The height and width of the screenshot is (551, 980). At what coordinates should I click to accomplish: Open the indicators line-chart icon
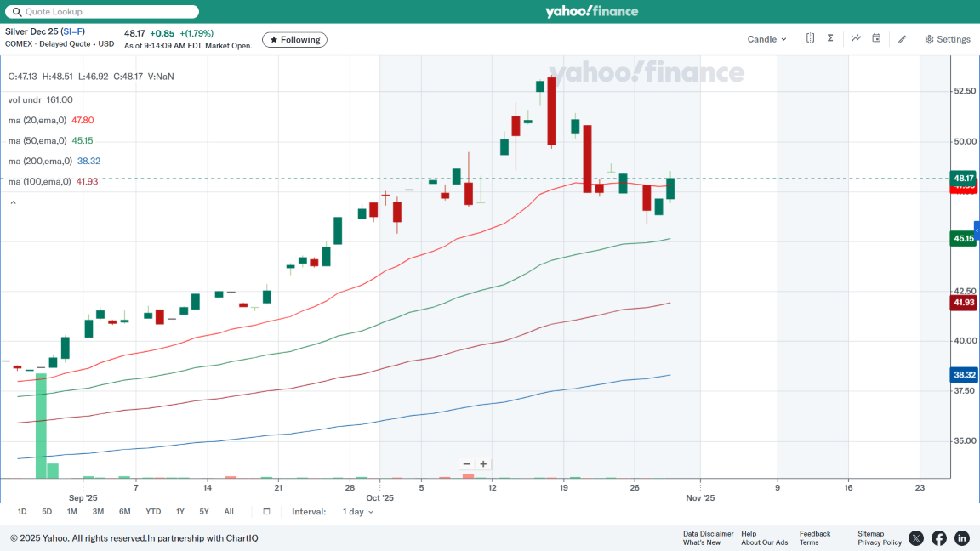(x=856, y=38)
